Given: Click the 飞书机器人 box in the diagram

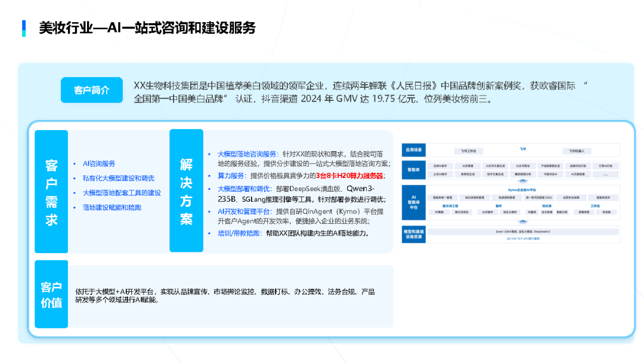Looking at the screenshot, I should point(577,151).
